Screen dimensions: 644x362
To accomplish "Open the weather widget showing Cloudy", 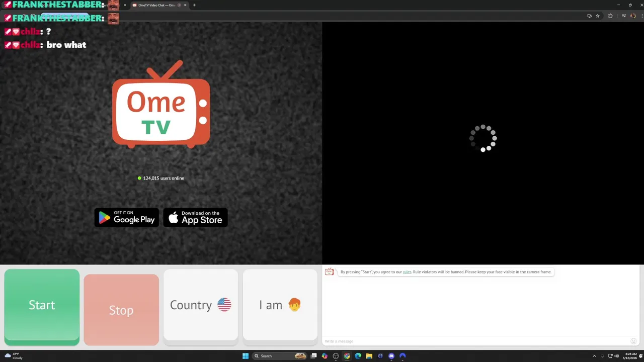I will click(14, 356).
